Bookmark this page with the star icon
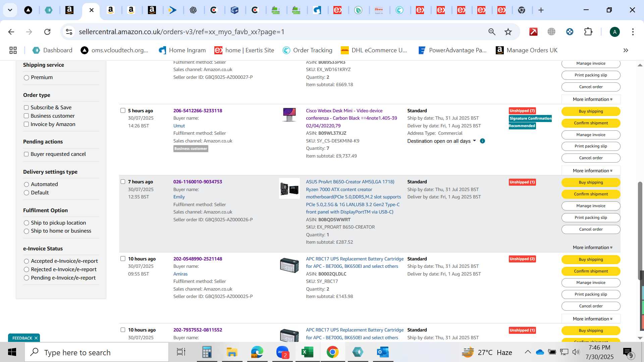 point(508,32)
